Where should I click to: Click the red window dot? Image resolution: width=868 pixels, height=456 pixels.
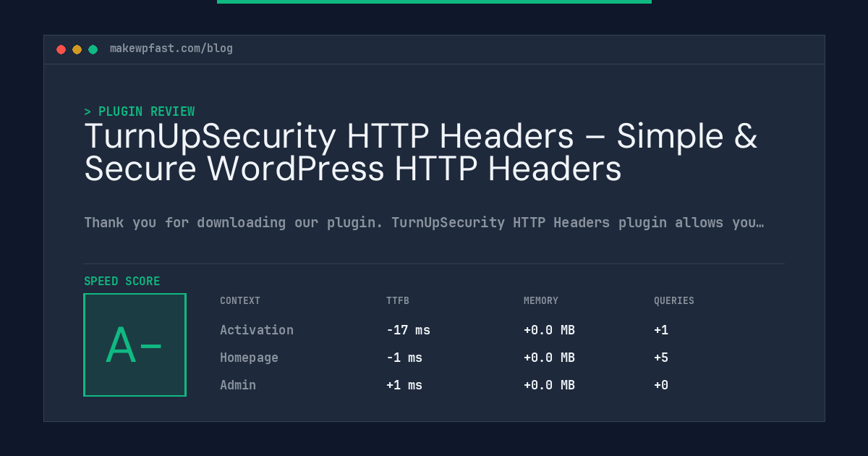[61, 49]
